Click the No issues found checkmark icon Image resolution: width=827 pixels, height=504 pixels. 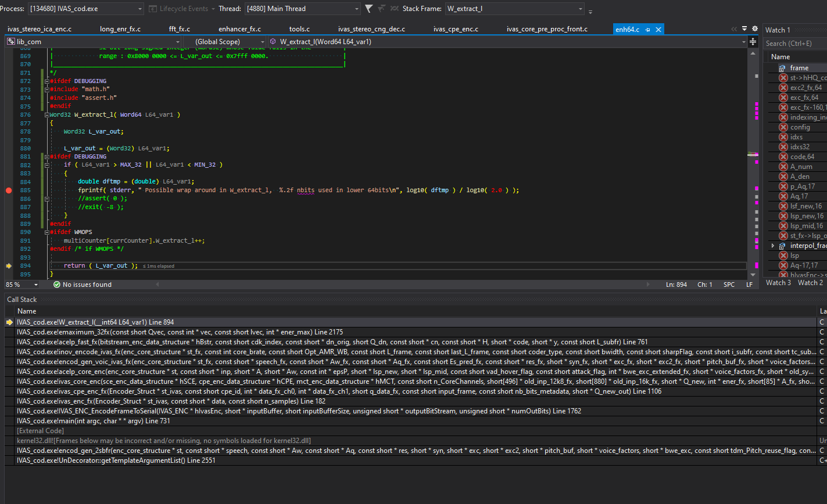(56, 285)
